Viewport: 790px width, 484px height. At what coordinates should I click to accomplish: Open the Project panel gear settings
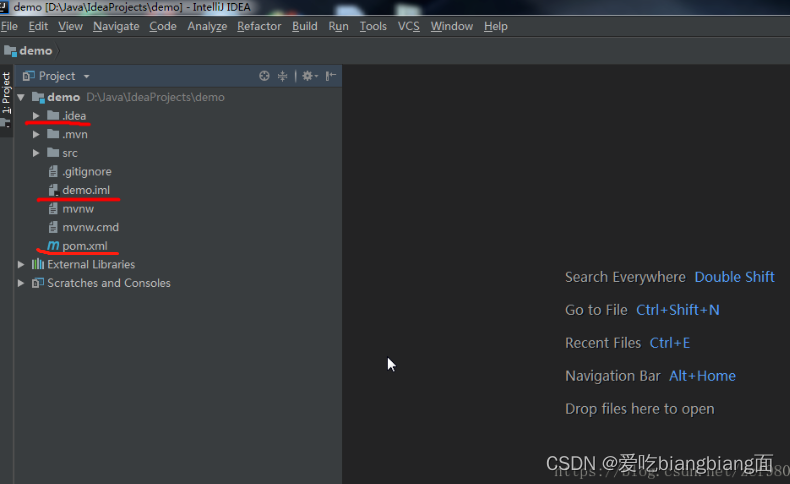click(309, 76)
